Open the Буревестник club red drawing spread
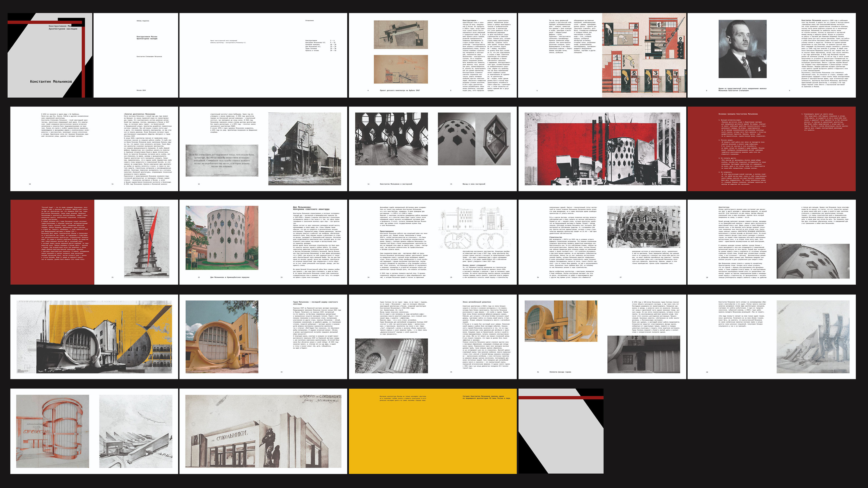The image size is (868, 488). (x=53, y=431)
